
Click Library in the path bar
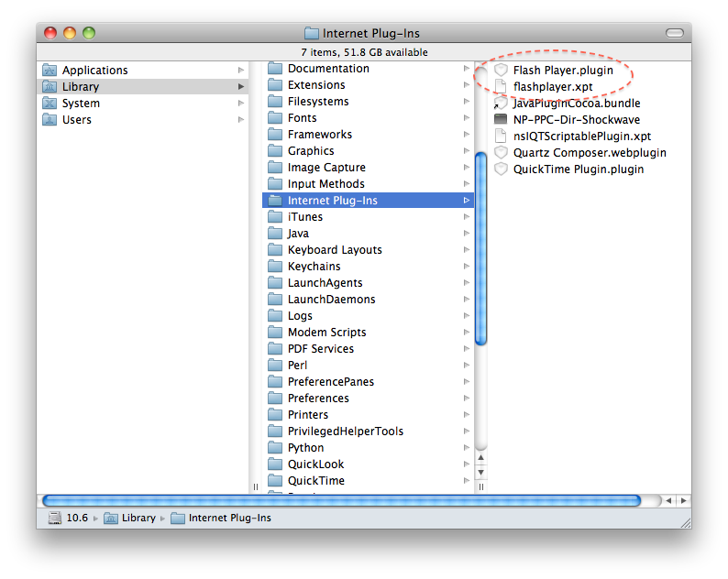pos(138,518)
